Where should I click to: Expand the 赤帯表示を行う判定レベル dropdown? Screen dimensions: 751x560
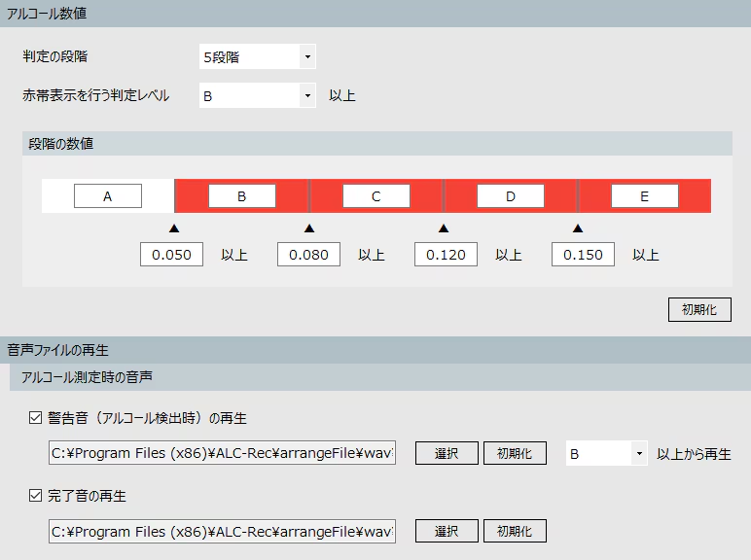click(x=257, y=95)
